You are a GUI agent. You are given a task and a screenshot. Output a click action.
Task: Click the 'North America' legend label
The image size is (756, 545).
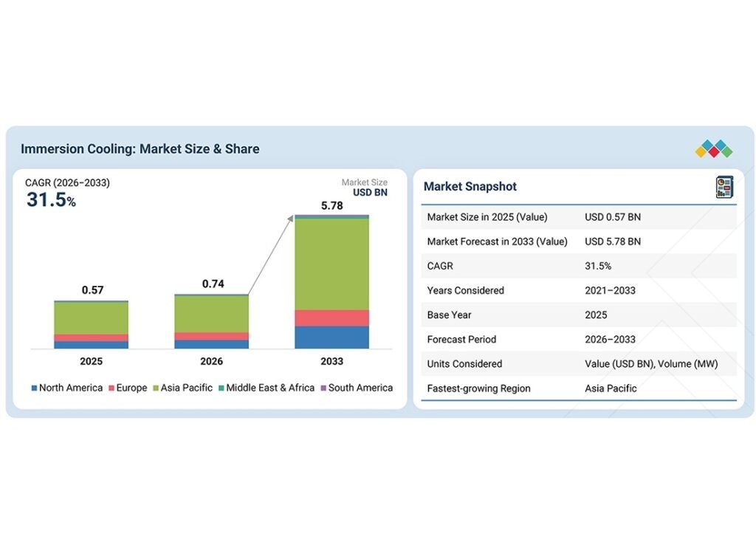pos(71,388)
